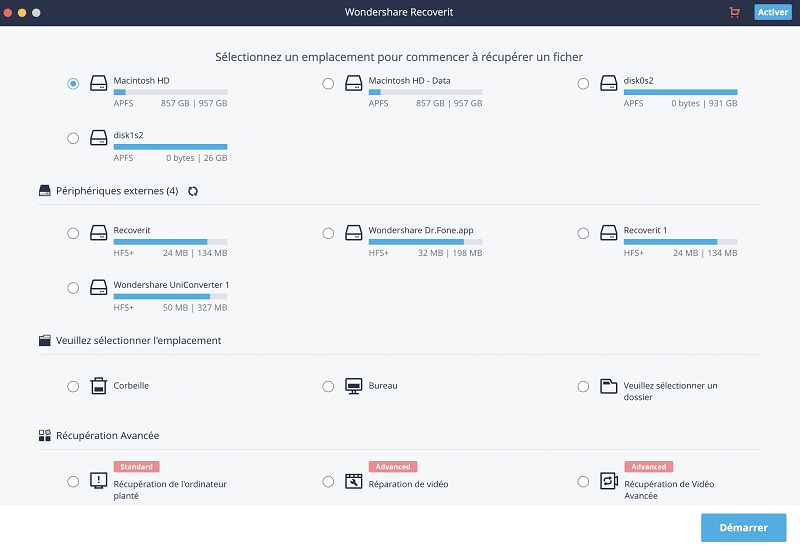Select Corbeille radio button
The image size is (800, 549).
click(73, 386)
